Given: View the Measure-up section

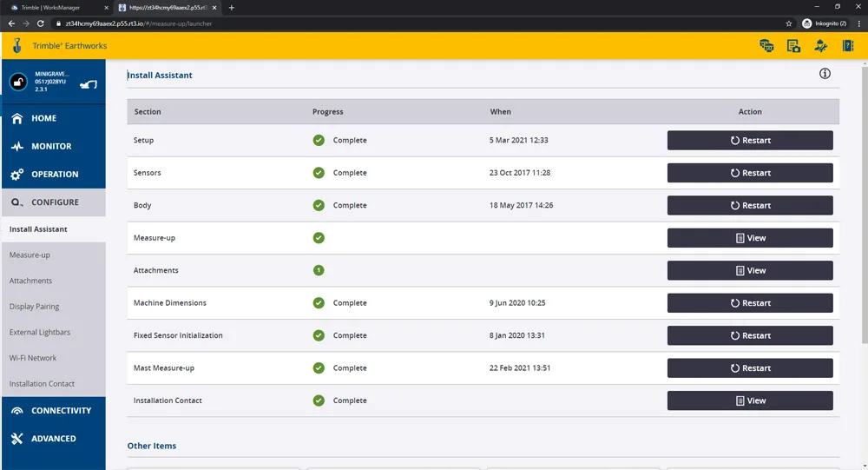Looking at the screenshot, I should tap(750, 238).
